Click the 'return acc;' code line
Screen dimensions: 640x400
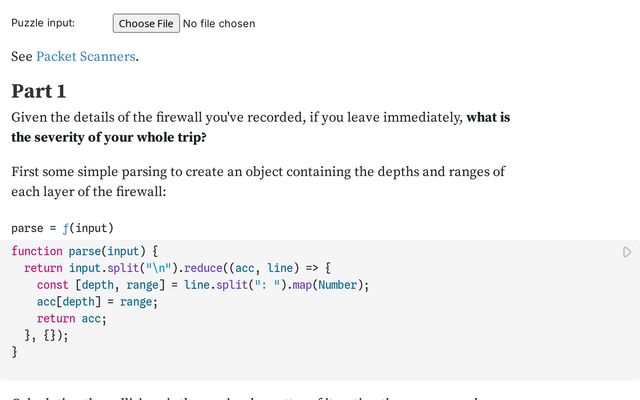[x=71, y=319]
